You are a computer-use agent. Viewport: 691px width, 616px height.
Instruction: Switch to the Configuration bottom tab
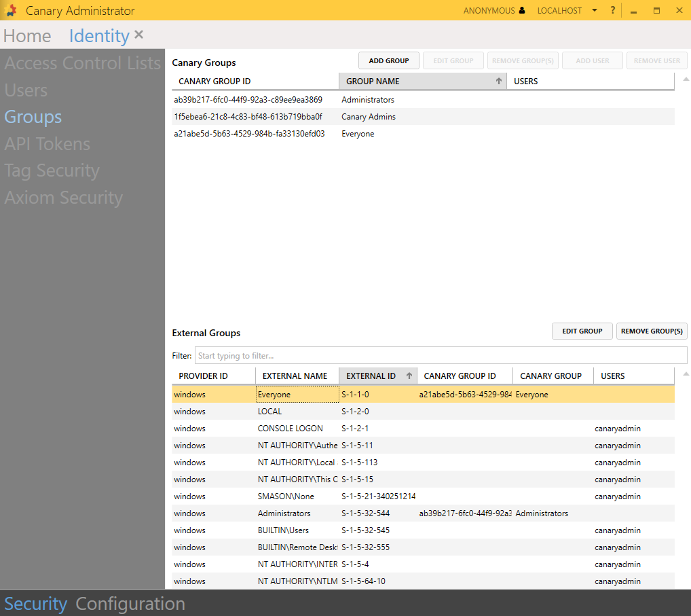[130, 604]
